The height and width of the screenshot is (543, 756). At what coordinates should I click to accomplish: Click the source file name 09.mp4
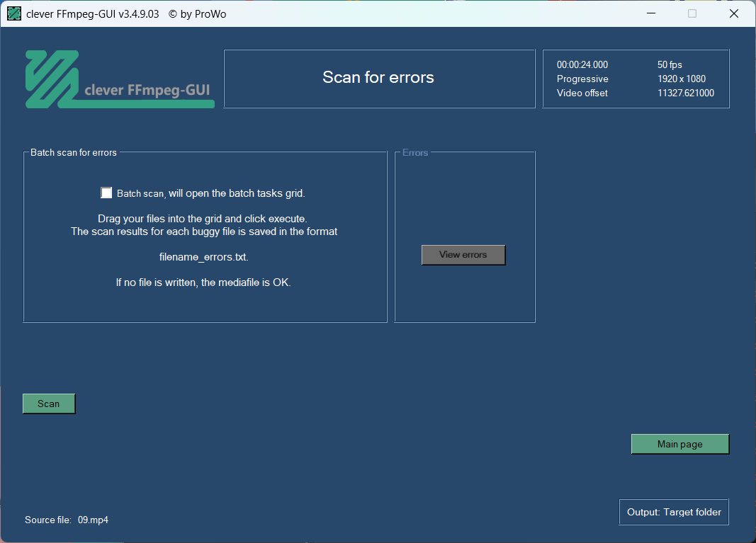[x=93, y=520]
